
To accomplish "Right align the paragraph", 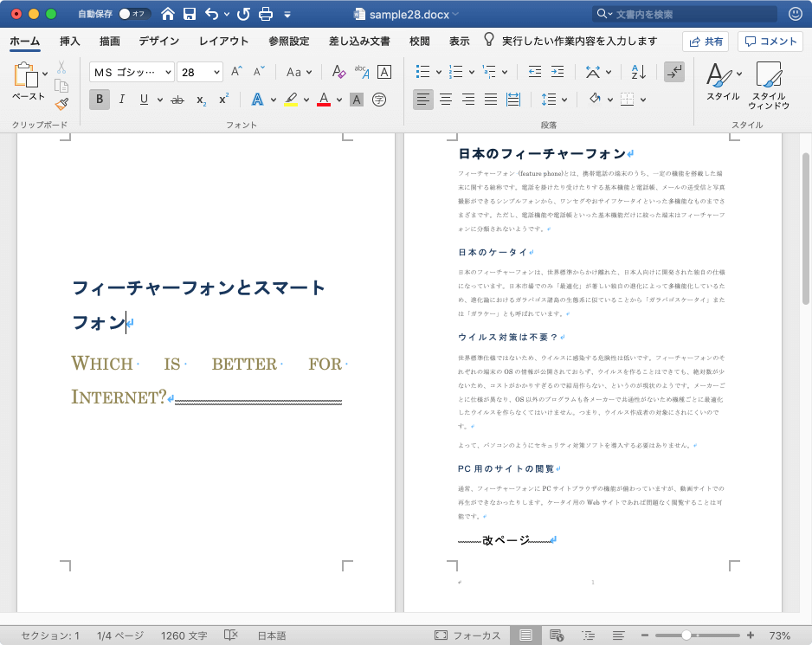I will (468, 100).
